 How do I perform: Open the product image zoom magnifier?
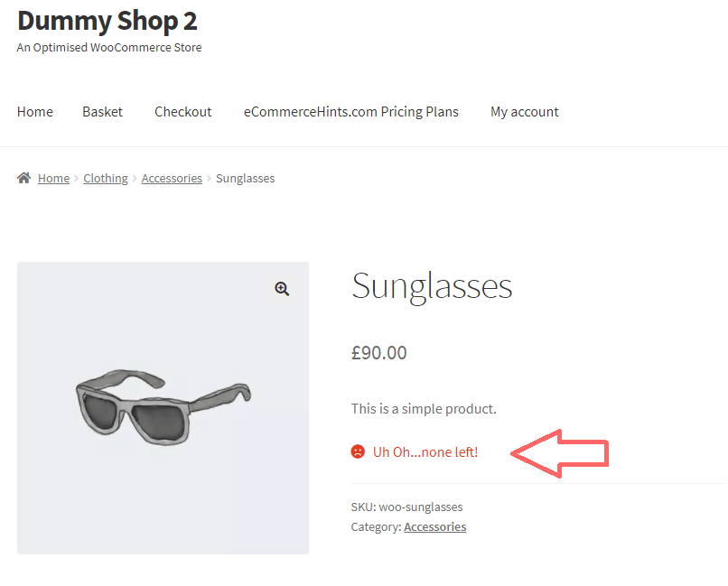click(x=281, y=288)
